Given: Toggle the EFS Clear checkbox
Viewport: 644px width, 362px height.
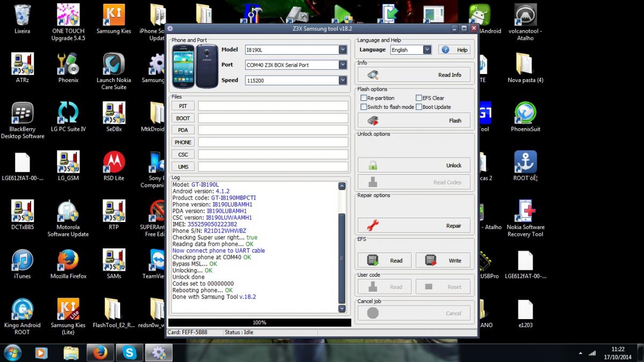Looking at the screenshot, I should 419,98.
